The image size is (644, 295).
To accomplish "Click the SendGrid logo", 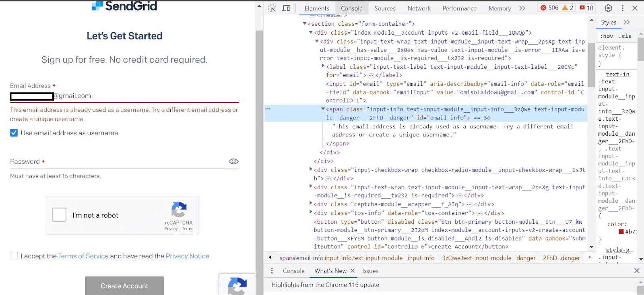I will (124, 6).
